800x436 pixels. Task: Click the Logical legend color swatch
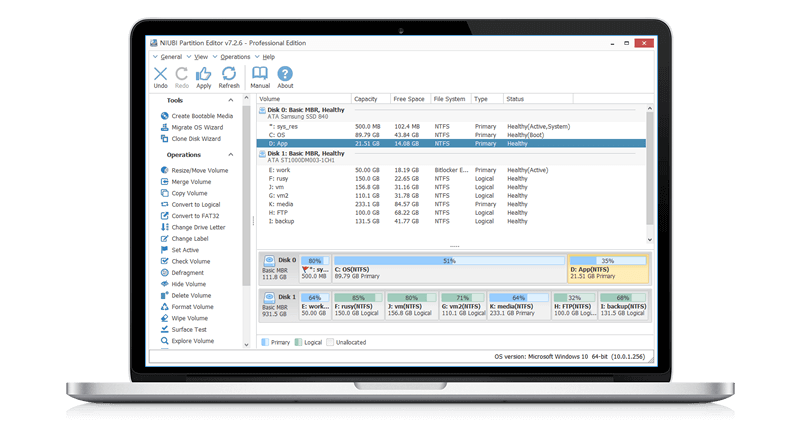(x=298, y=342)
